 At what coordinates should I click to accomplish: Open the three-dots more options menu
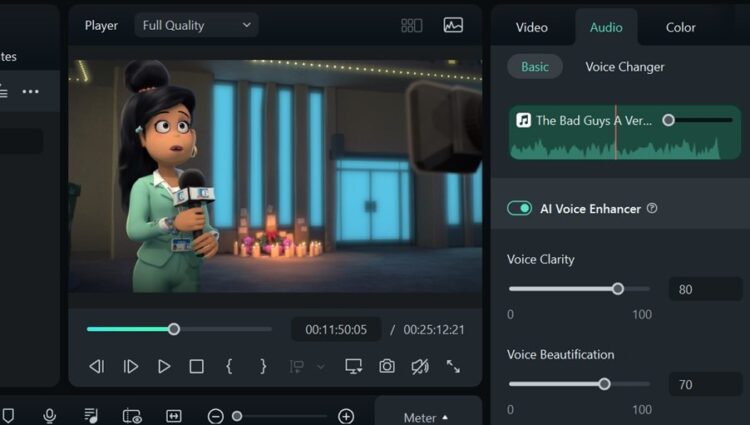click(31, 91)
